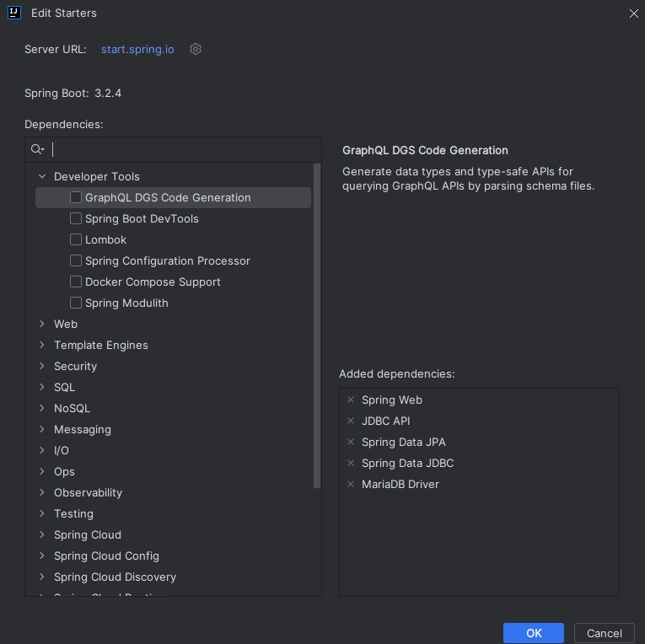Expand the Security category
The image size is (645, 644).
tap(42, 366)
